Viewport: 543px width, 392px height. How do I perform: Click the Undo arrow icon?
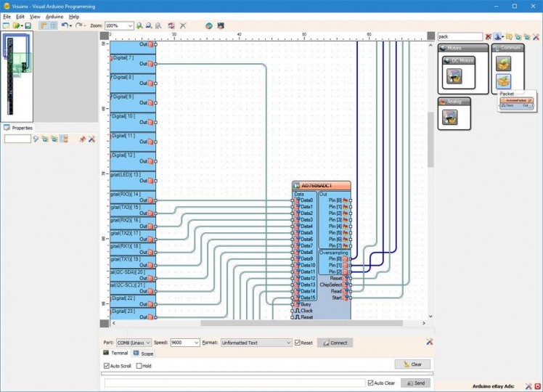pyautogui.click(x=65, y=25)
